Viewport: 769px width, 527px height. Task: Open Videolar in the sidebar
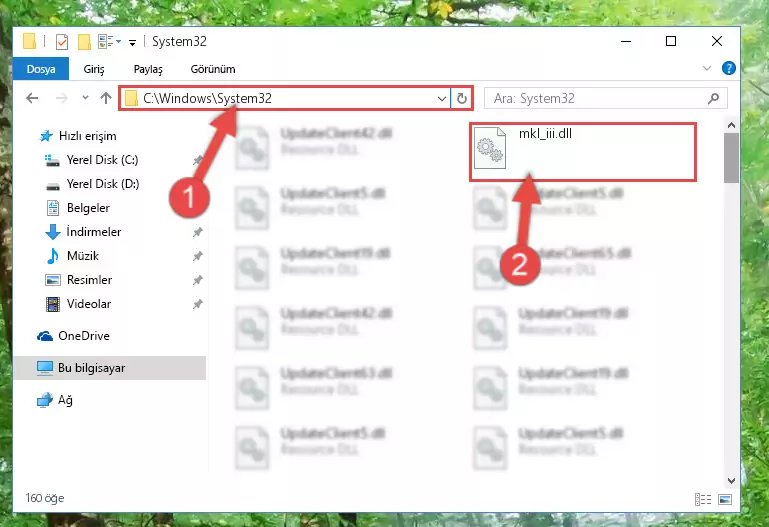pos(78,304)
